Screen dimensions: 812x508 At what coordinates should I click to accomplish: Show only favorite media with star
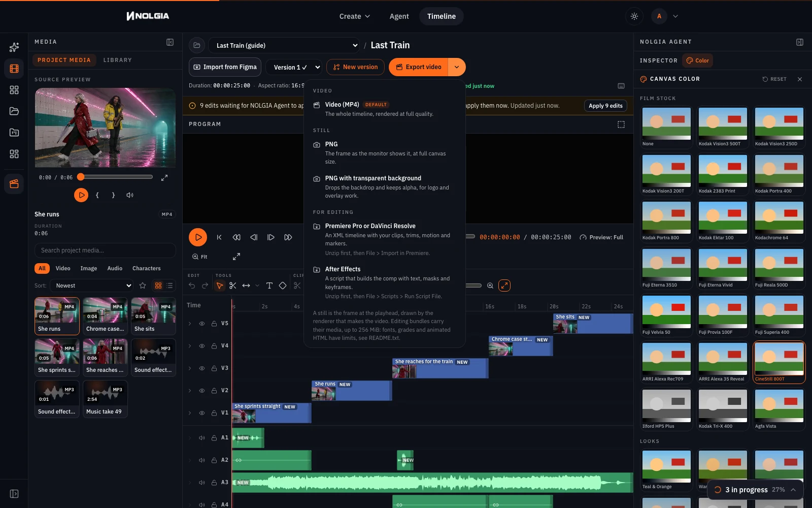coord(143,285)
